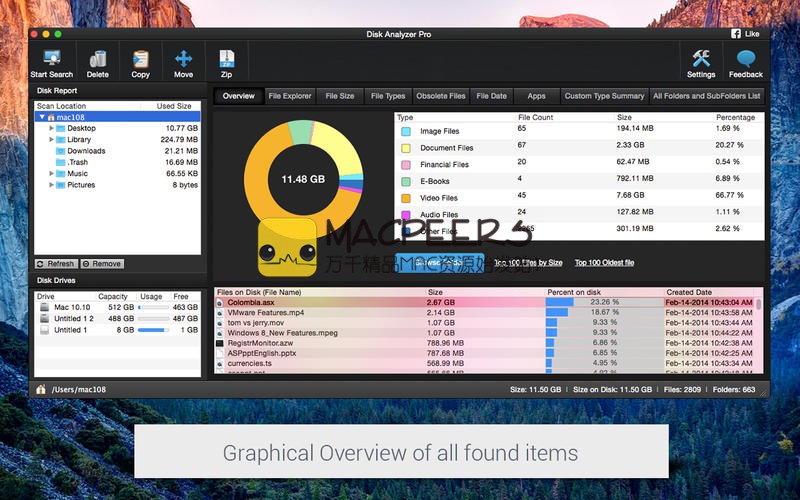Switch to the Overview tab
Viewport: 800px width, 500px height.
(238, 96)
